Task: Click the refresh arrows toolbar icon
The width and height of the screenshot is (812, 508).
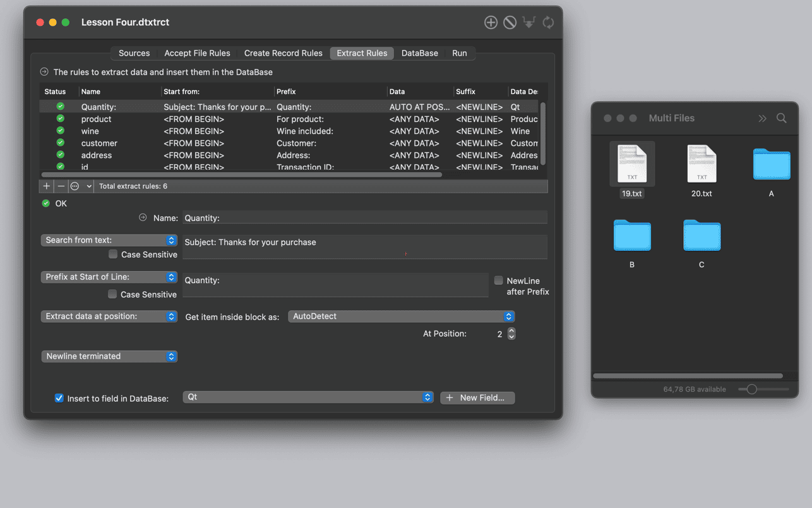Action: (x=548, y=23)
